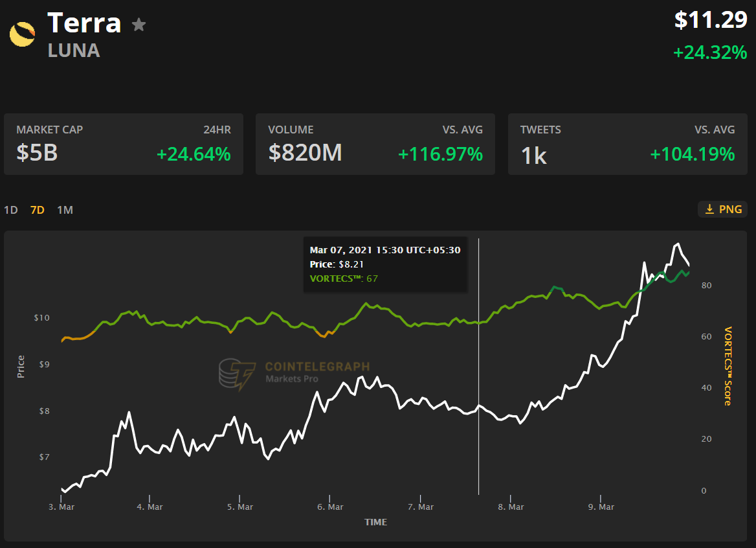Click the 6. Mar tick on time axis
The width and height of the screenshot is (756, 548).
[x=330, y=507]
